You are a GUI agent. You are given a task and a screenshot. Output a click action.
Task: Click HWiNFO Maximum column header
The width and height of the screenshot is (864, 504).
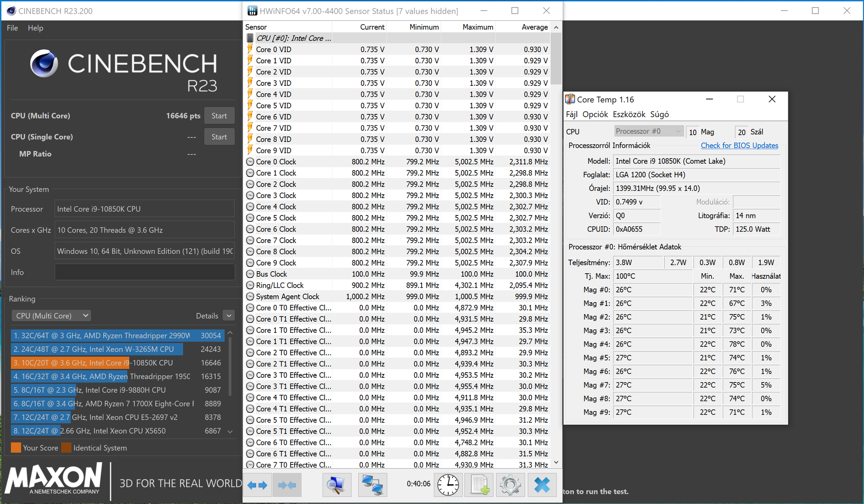468,27
